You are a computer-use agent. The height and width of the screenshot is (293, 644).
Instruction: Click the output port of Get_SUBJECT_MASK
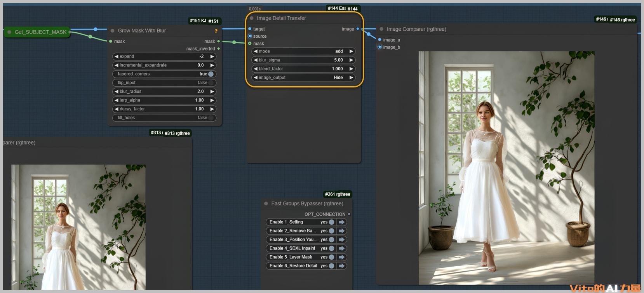(x=70, y=32)
